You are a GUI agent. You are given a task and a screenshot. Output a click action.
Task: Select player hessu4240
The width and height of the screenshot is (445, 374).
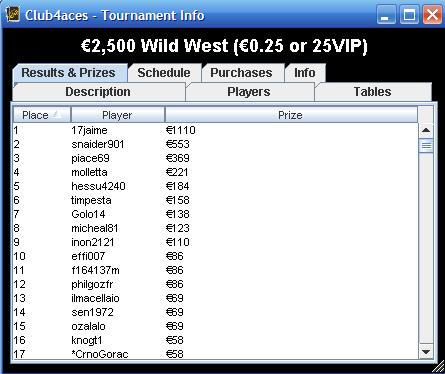tap(98, 186)
